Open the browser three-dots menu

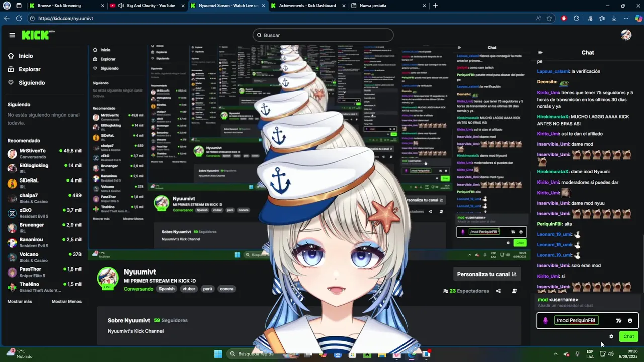626,18
